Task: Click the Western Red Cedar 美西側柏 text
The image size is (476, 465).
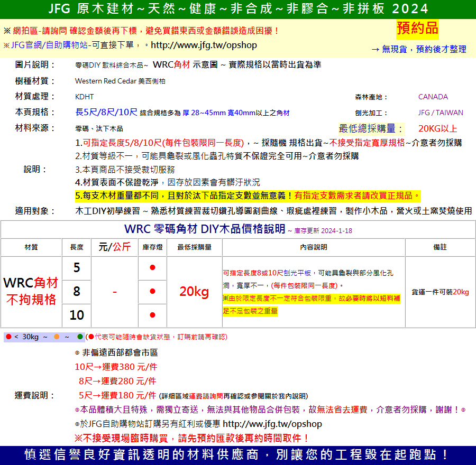Action: pos(120,81)
